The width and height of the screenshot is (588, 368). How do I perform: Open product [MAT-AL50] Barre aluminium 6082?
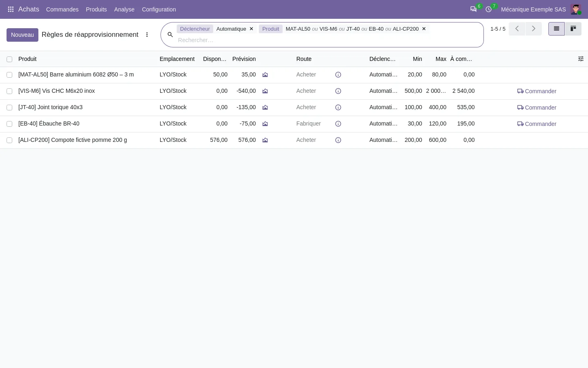coord(76,74)
